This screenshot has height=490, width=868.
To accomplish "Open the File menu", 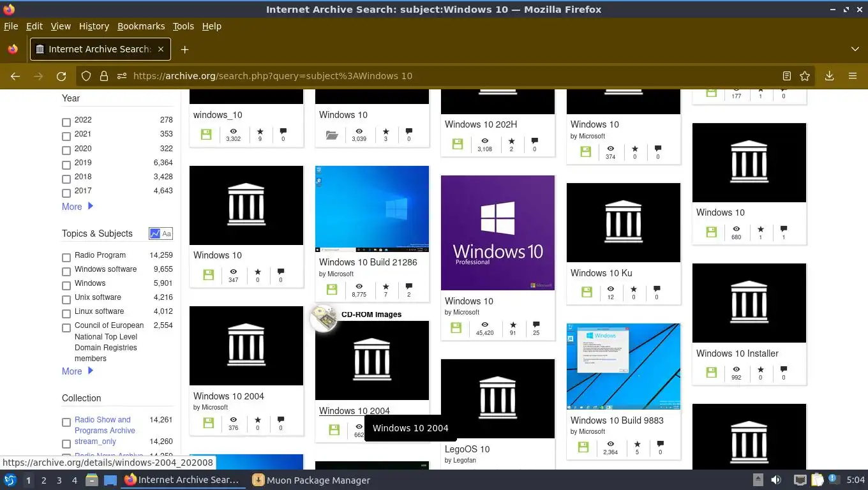I will [x=11, y=26].
